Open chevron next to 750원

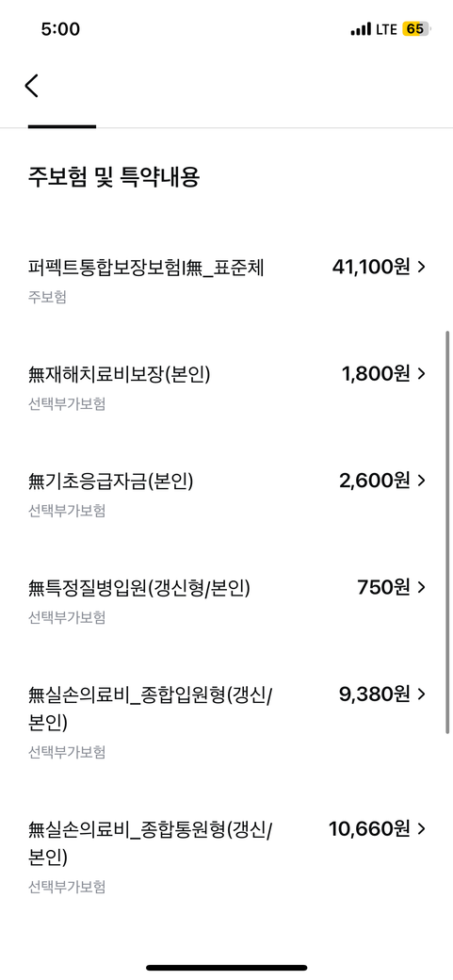(421, 587)
